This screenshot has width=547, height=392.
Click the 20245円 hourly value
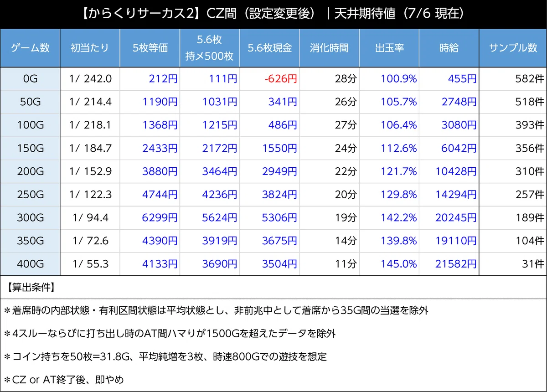click(456, 217)
